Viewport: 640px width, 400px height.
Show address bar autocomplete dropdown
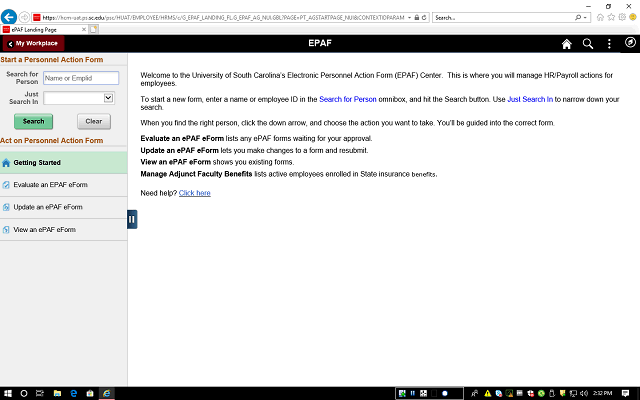(409, 18)
